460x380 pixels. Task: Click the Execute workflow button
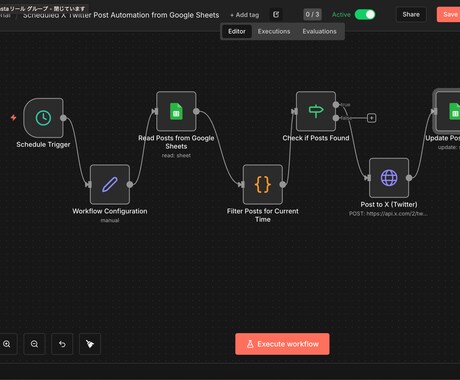coord(282,344)
